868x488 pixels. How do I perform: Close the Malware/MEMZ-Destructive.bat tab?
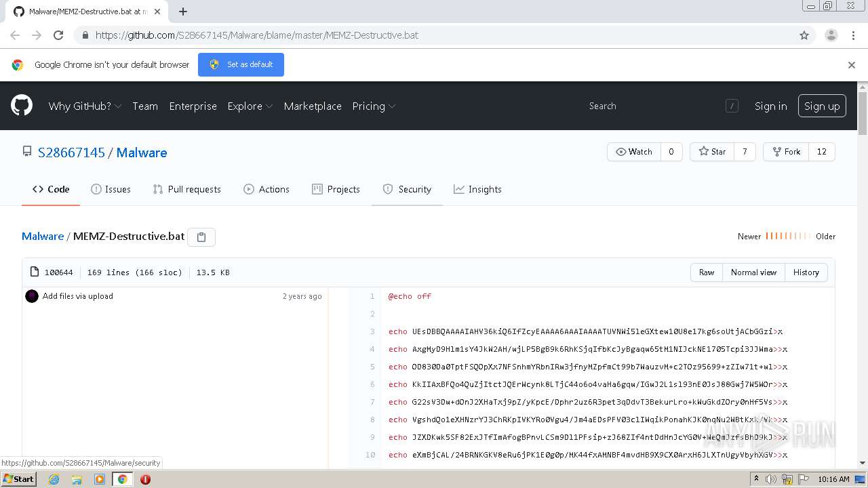pyautogui.click(x=157, y=12)
